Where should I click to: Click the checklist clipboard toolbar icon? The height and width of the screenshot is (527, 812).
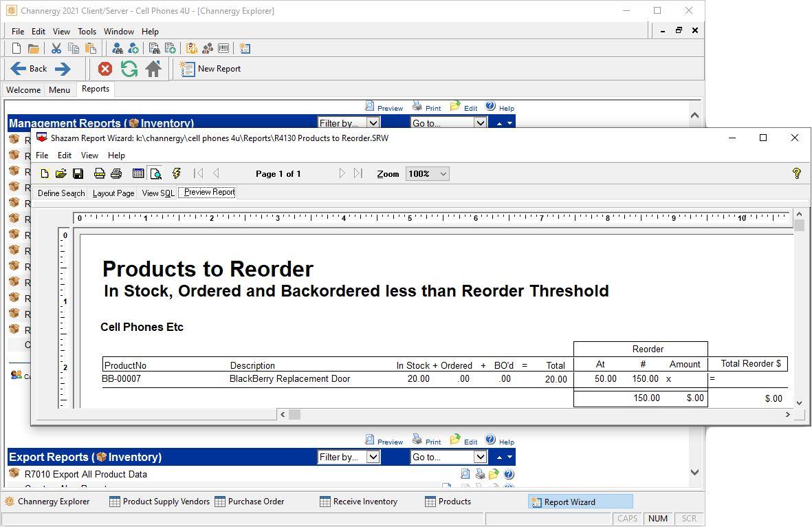pyautogui.click(x=192, y=49)
